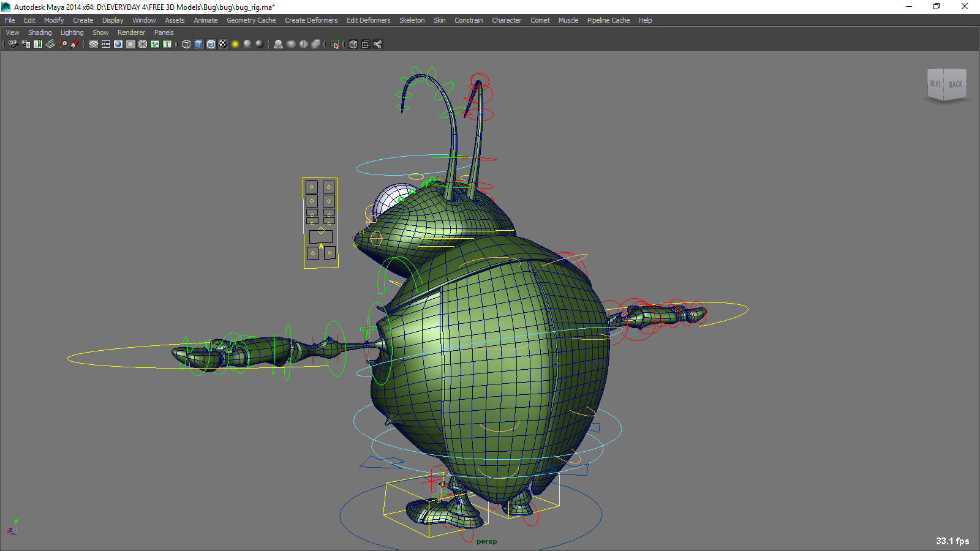Select the Grease Pencil tool
The height and width of the screenshot is (551, 980).
tap(75, 44)
